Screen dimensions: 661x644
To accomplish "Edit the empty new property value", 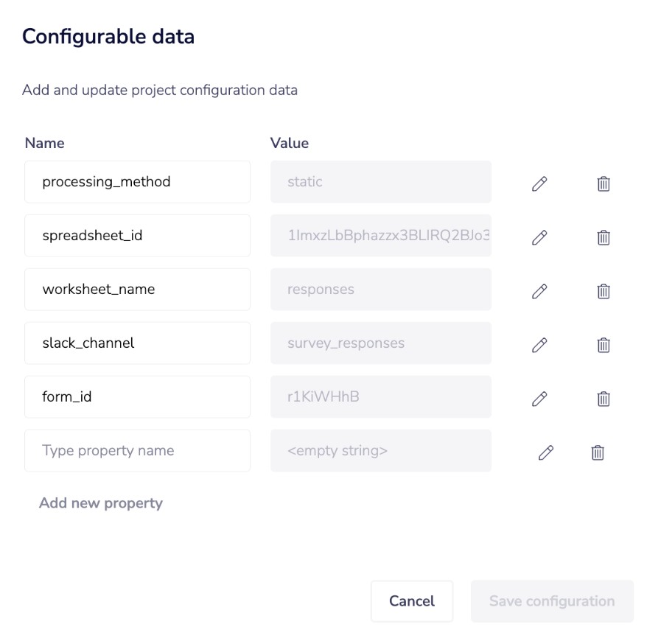I will pyautogui.click(x=545, y=452).
